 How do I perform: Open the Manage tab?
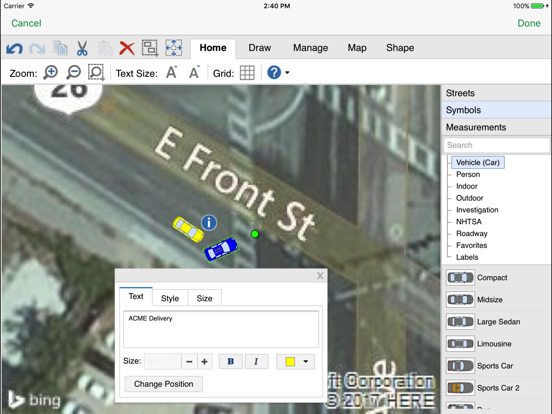point(310,48)
